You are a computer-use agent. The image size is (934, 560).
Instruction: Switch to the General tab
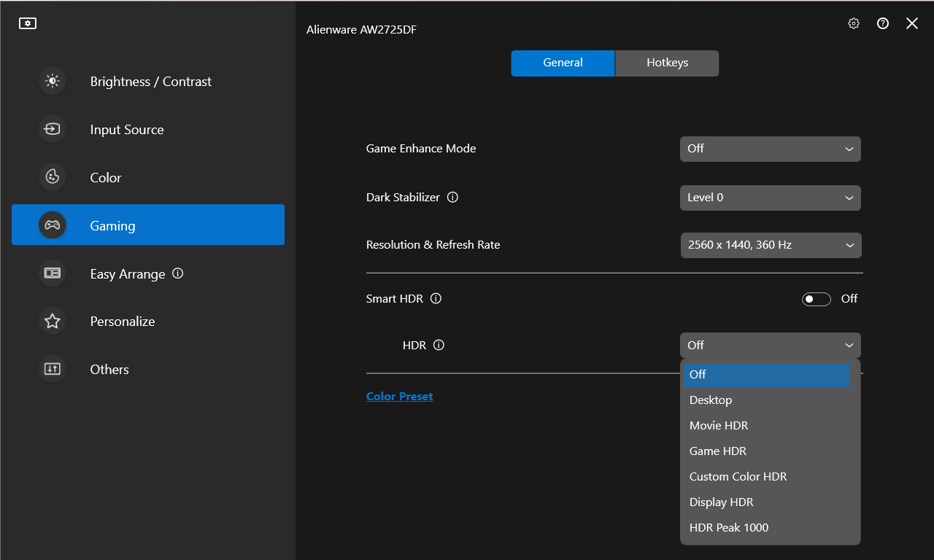click(563, 63)
